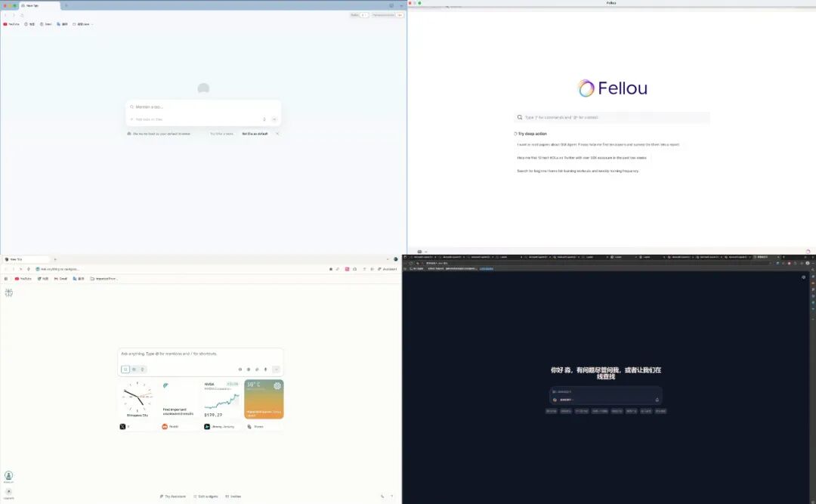Click the 'Add tabs or files' plus icon in Dia

(x=131, y=119)
